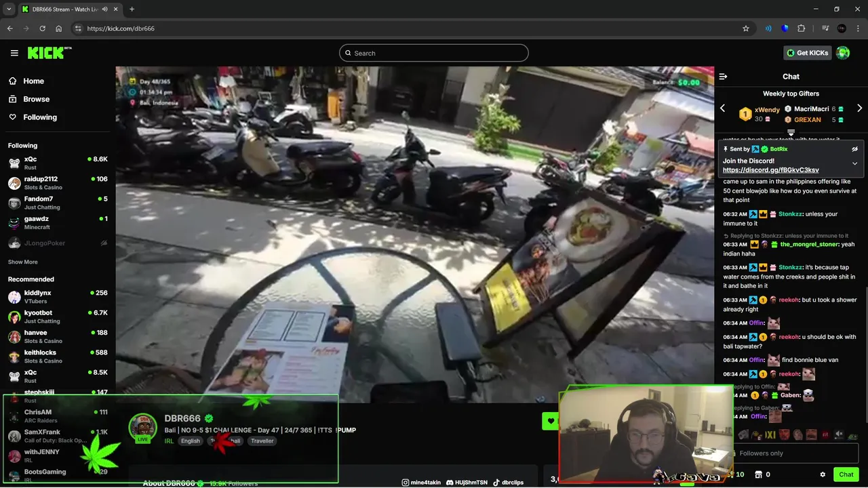Click the Traveller tag
868x488 pixels.
point(262,441)
